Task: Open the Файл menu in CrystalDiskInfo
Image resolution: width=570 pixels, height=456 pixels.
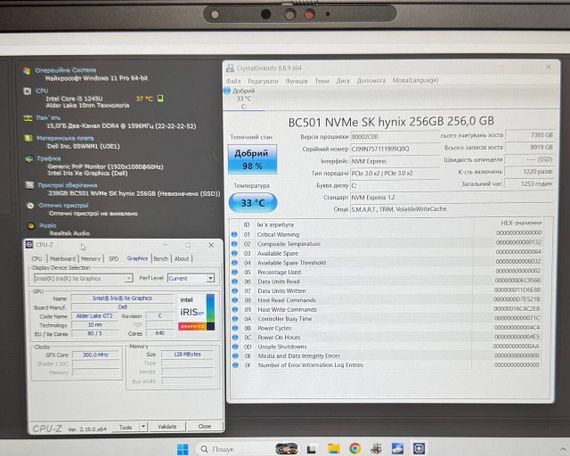Action: coord(233,81)
